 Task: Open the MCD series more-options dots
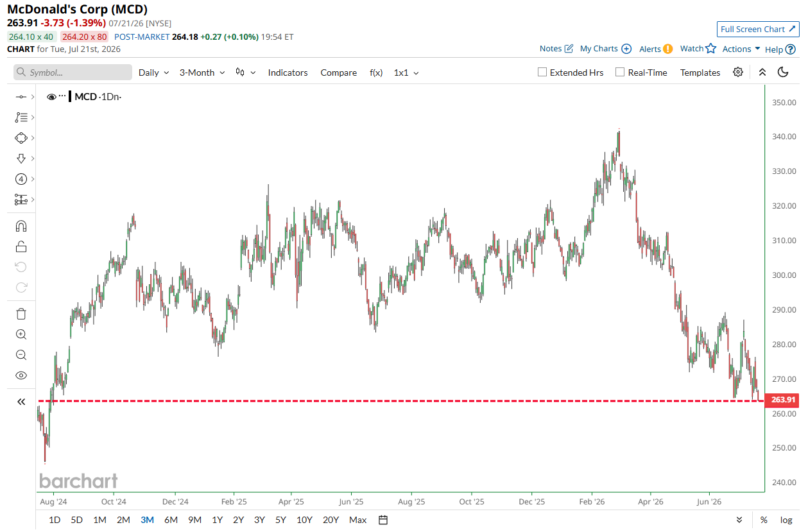point(62,97)
